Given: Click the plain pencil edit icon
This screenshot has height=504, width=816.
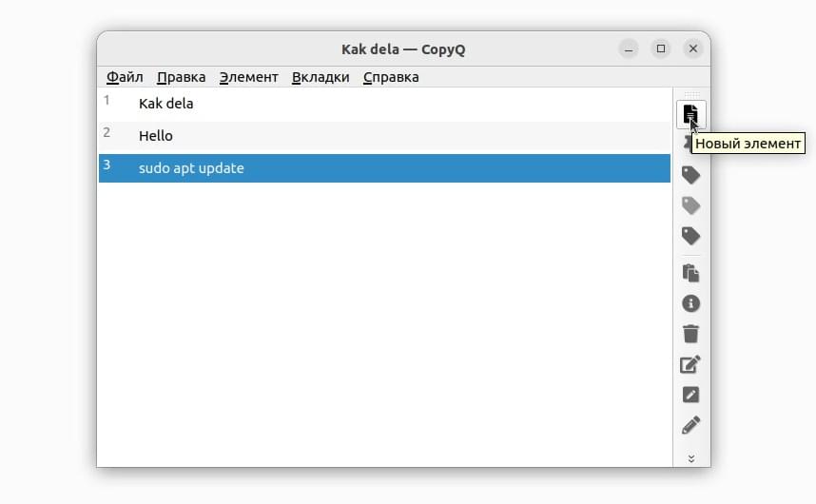Looking at the screenshot, I should pos(690,425).
